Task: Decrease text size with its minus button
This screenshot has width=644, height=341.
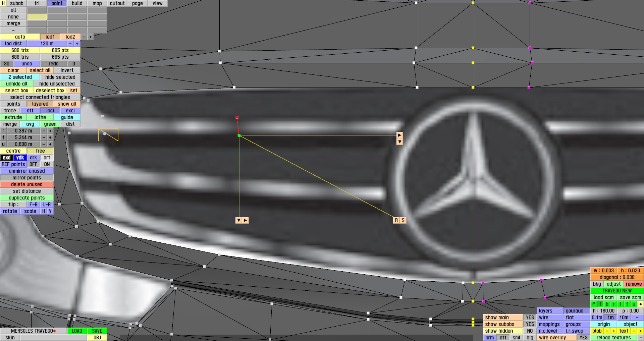Action: [x=634, y=331]
